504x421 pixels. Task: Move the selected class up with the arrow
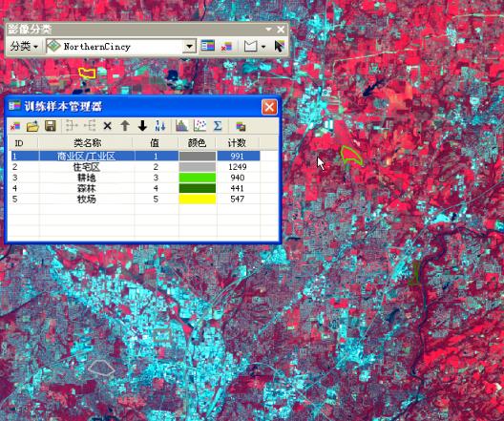tap(125, 126)
